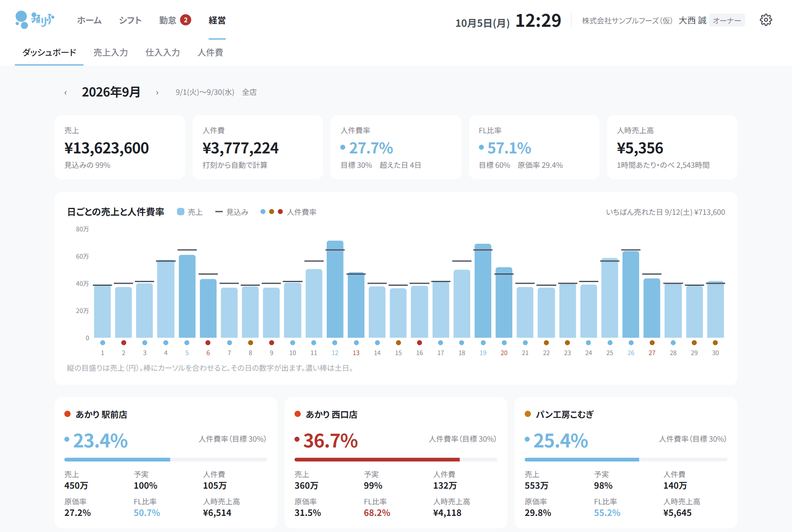792x532 pixels.
Task: Click the amber labor-rate dot for day 27
Action: coord(652,343)
